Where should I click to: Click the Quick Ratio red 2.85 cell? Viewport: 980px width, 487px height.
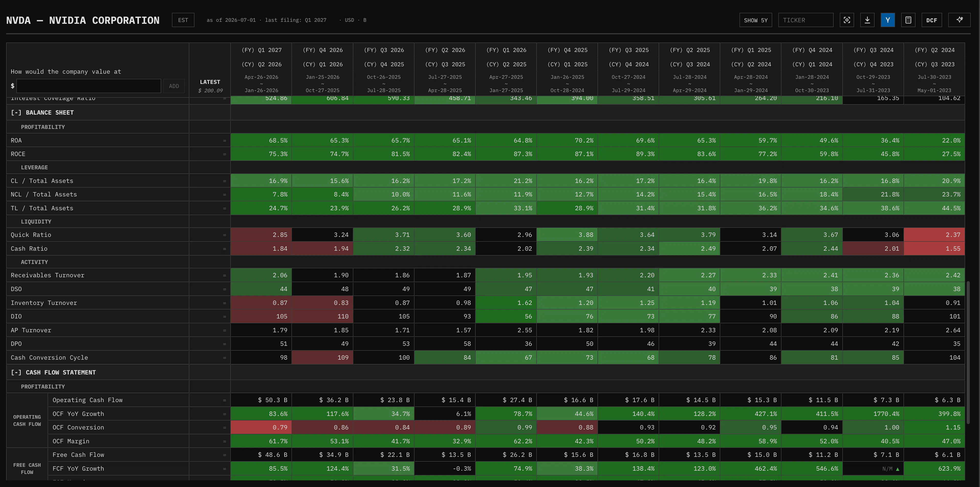tap(261, 235)
